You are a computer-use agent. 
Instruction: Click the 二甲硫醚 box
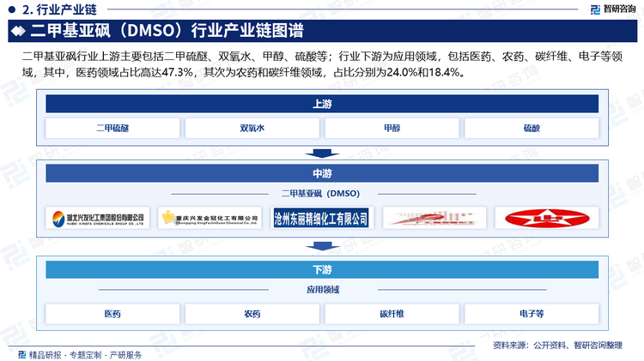click(112, 129)
